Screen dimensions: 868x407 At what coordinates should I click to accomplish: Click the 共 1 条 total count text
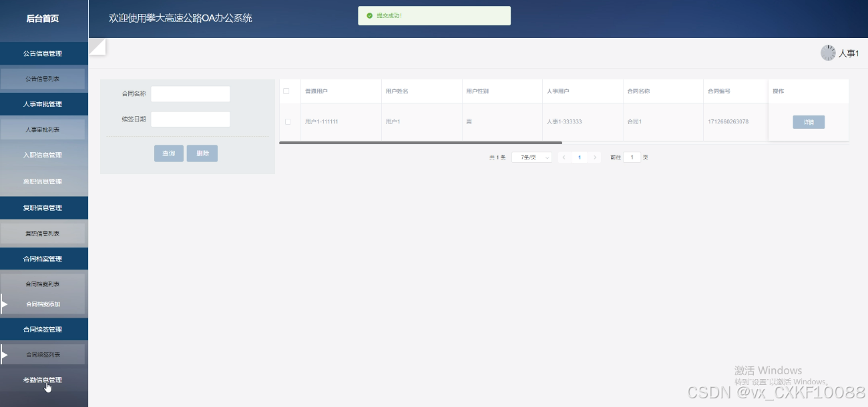[x=497, y=157]
